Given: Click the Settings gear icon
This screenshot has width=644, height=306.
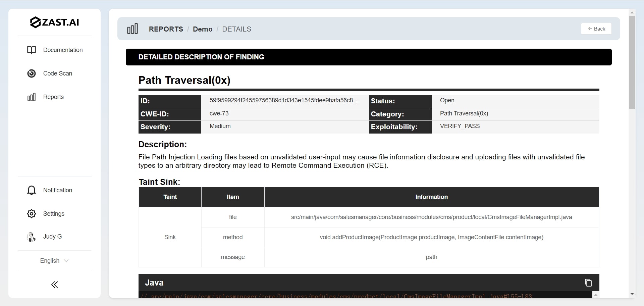Looking at the screenshot, I should pos(32,214).
